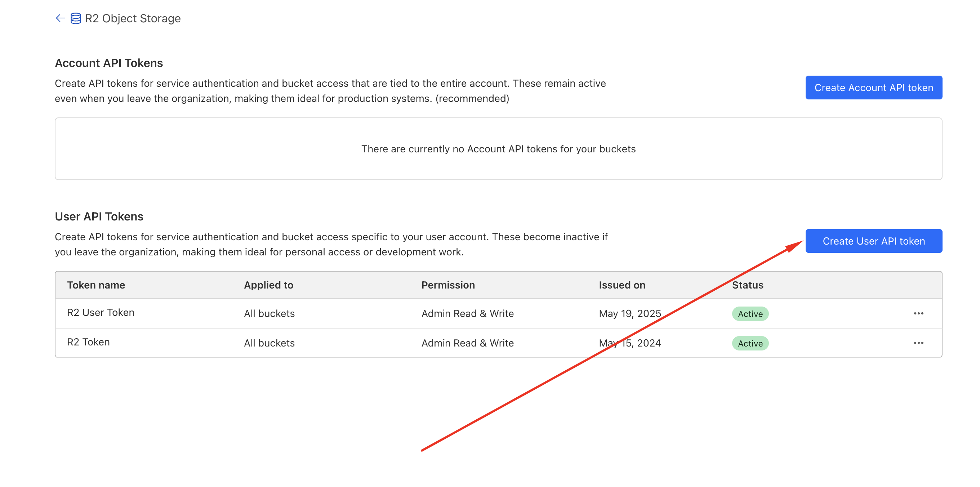The width and height of the screenshot is (980, 487).
Task: Click the R2 Object Storage title link
Action: point(132,18)
